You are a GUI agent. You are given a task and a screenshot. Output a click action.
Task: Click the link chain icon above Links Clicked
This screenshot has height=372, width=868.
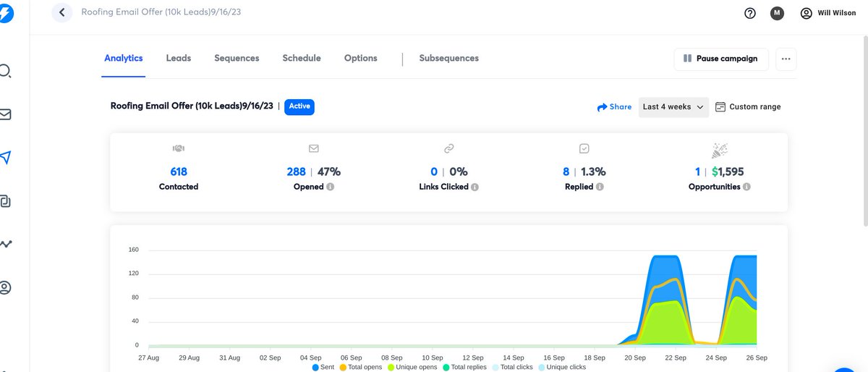click(x=448, y=148)
